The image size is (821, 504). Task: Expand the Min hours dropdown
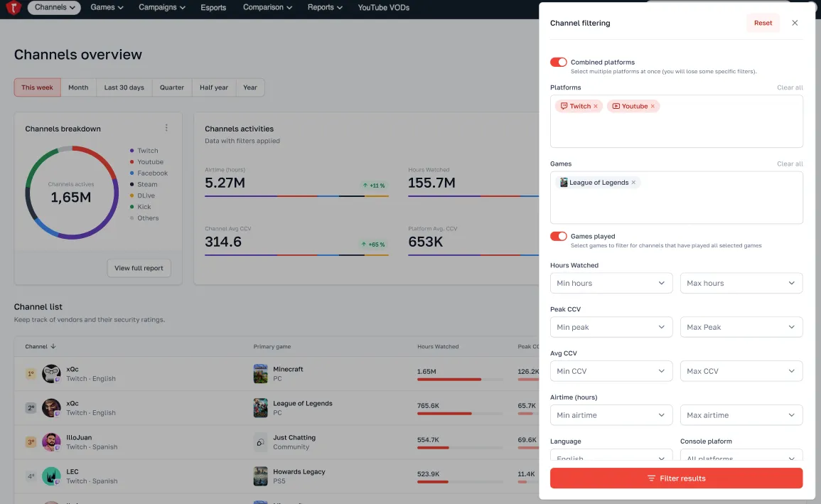[611, 283]
